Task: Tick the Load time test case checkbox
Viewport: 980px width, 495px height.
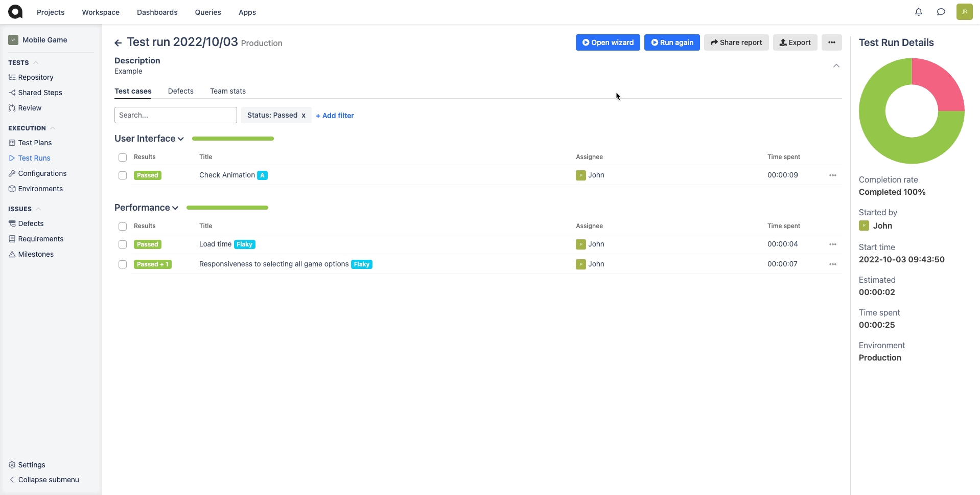Action: [123, 244]
